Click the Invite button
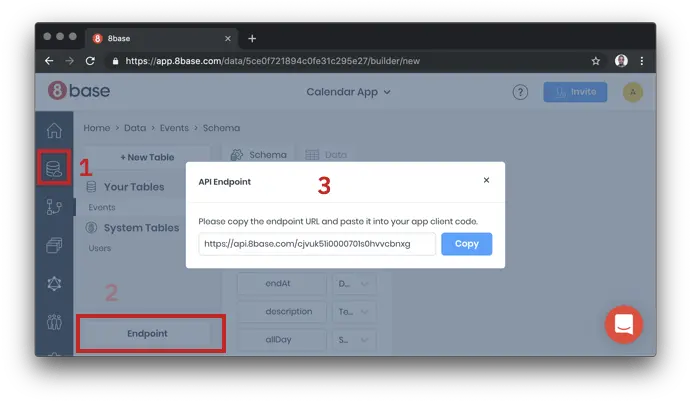 (575, 92)
